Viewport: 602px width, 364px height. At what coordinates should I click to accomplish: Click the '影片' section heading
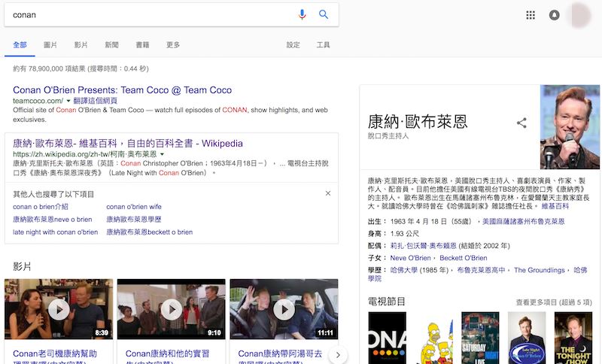[x=22, y=266]
